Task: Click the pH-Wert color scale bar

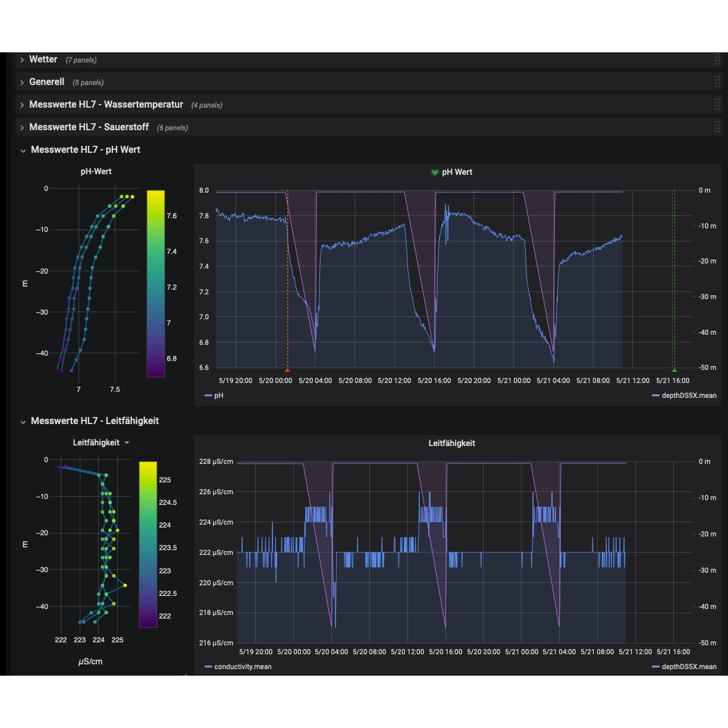Action: pyautogui.click(x=156, y=284)
